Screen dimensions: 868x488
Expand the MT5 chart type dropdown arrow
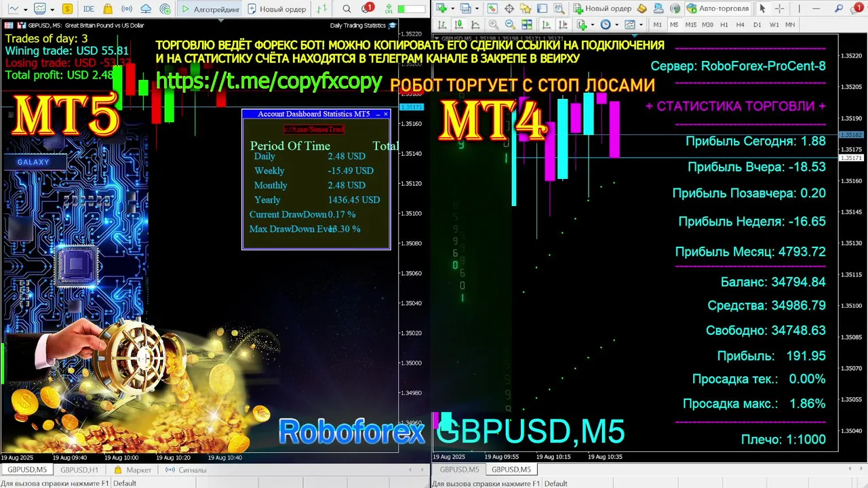pos(26,9)
